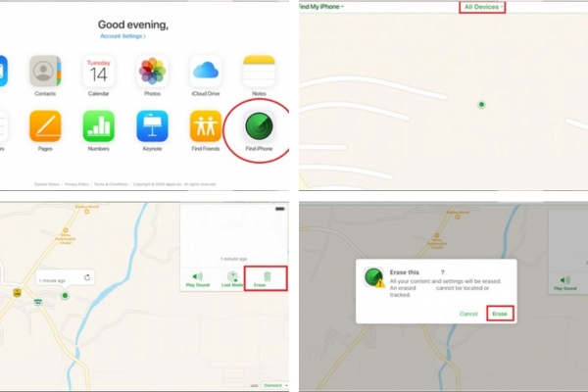
Task: Open the Photos app
Action: tap(152, 72)
